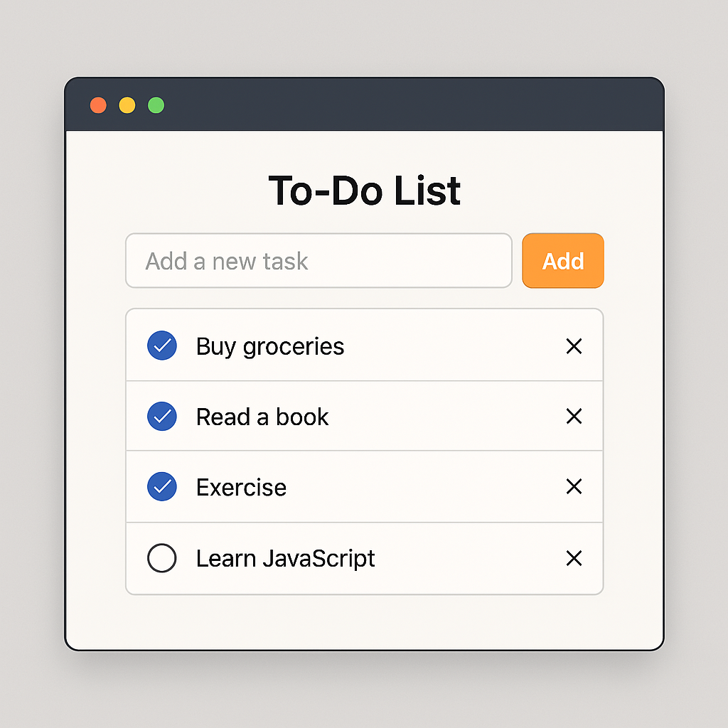Check off the Learn JavaScript circle
The height and width of the screenshot is (728, 728).
[x=162, y=558]
